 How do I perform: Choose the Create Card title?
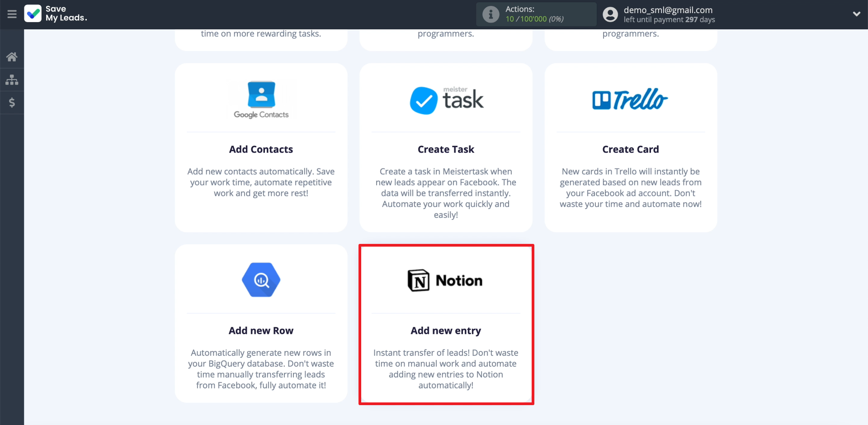tap(630, 149)
